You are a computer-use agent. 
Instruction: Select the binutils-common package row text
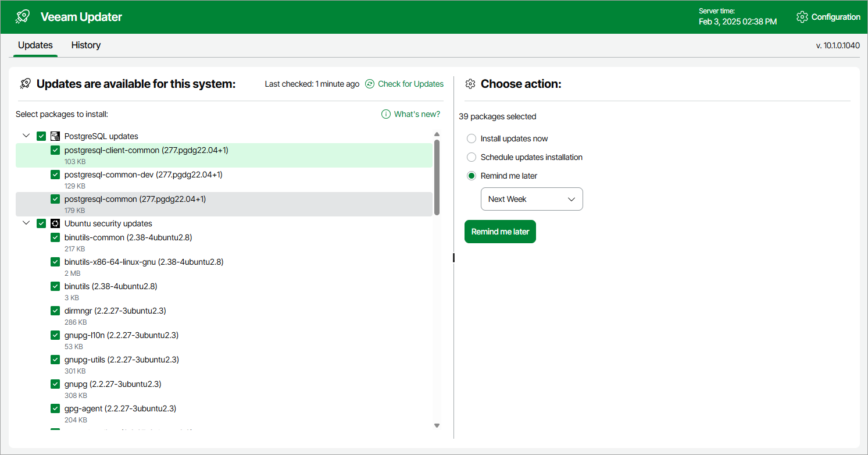(128, 237)
